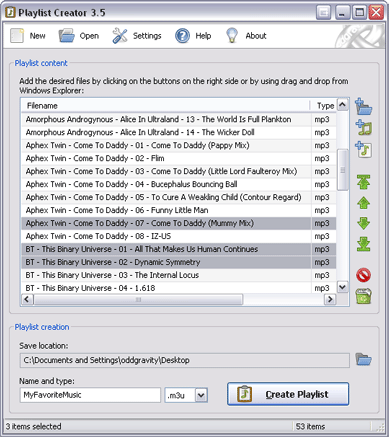Select 'Come To Daddy (Pappy Mix)' row
The image size is (389, 437).
tap(179, 145)
